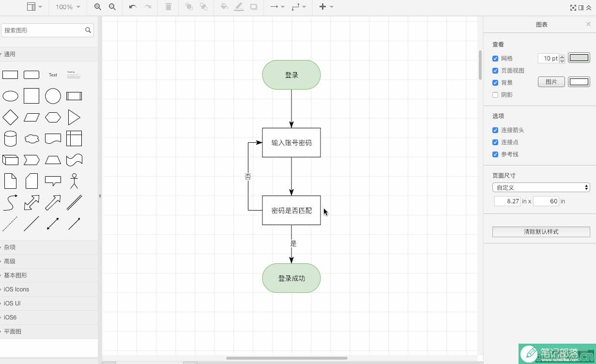The image size is (596, 364).
Task: Expand the 杂项 shapes section
Action: pyautogui.click(x=49, y=247)
